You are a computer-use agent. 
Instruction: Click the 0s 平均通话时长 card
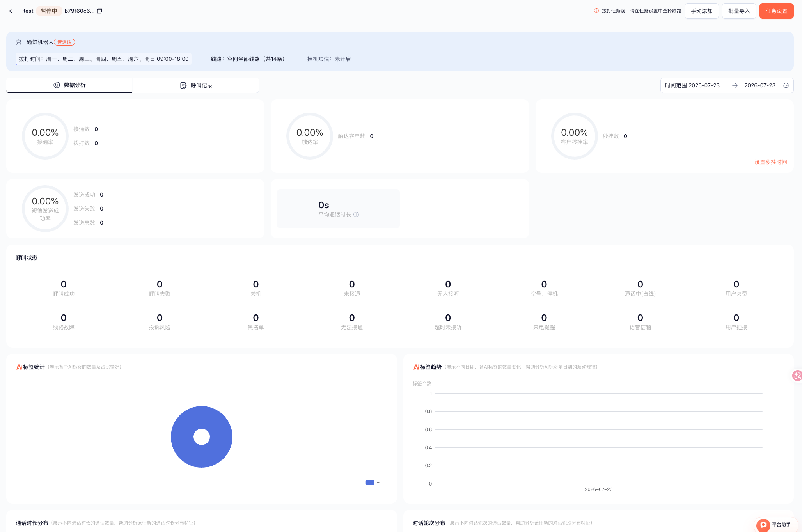tap(338, 209)
